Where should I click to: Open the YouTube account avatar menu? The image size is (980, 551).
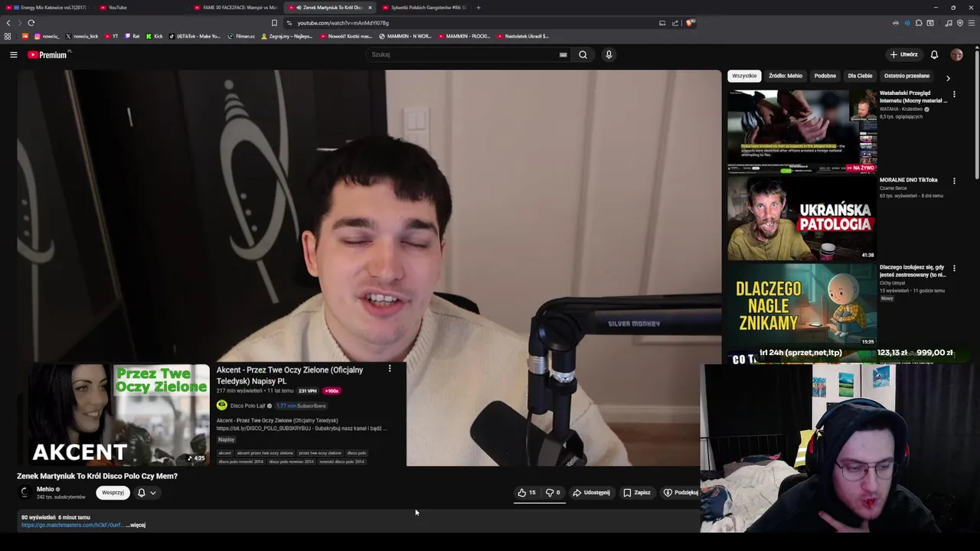pos(956,54)
